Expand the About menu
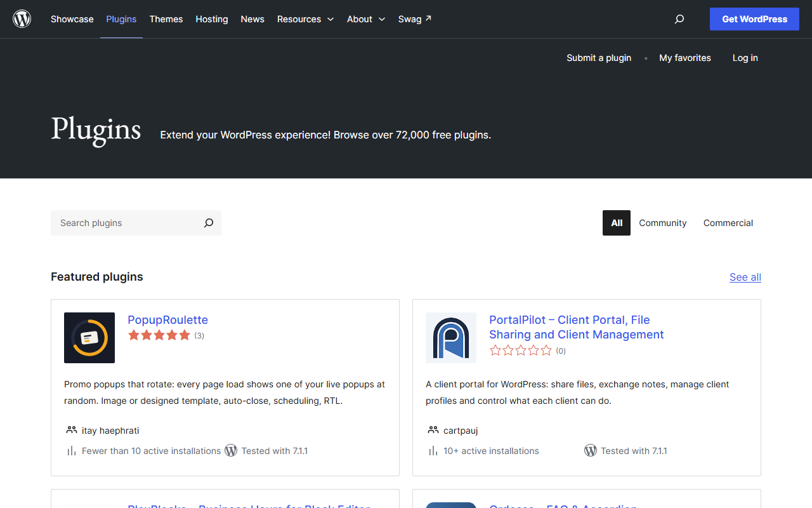This screenshot has width=812, height=508. tap(366, 19)
